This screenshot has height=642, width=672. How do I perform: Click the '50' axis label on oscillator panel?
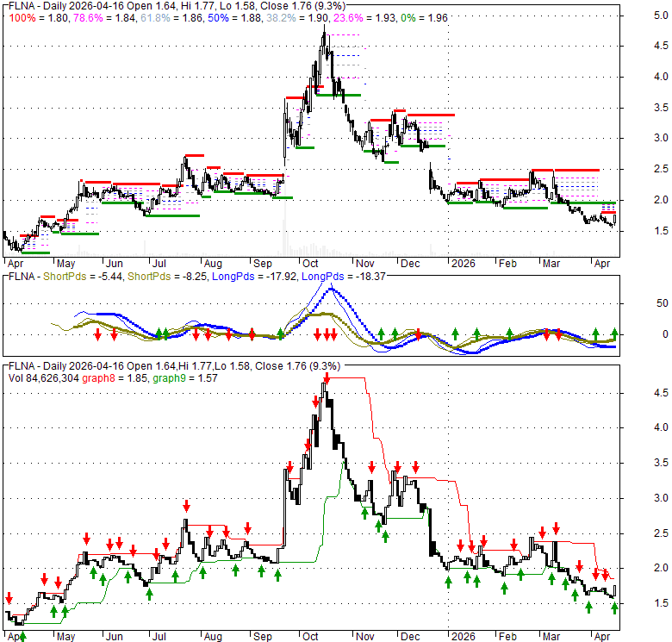pos(663,303)
